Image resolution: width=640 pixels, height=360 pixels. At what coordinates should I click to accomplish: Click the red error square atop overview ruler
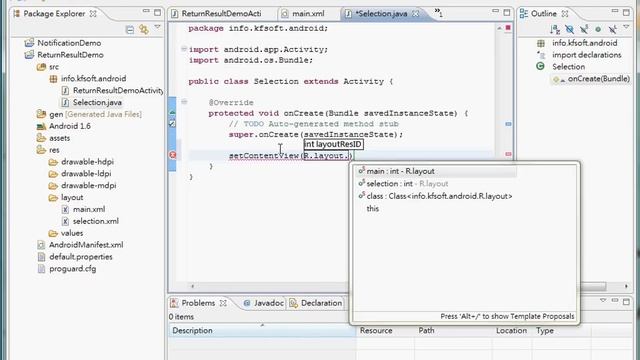click(508, 28)
